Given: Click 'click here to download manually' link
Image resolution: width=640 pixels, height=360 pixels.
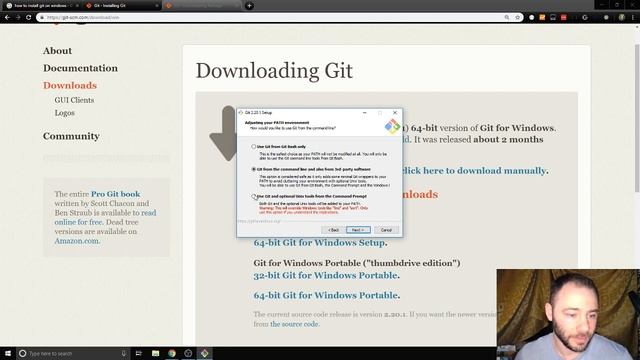Looking at the screenshot, I should (x=475, y=171).
